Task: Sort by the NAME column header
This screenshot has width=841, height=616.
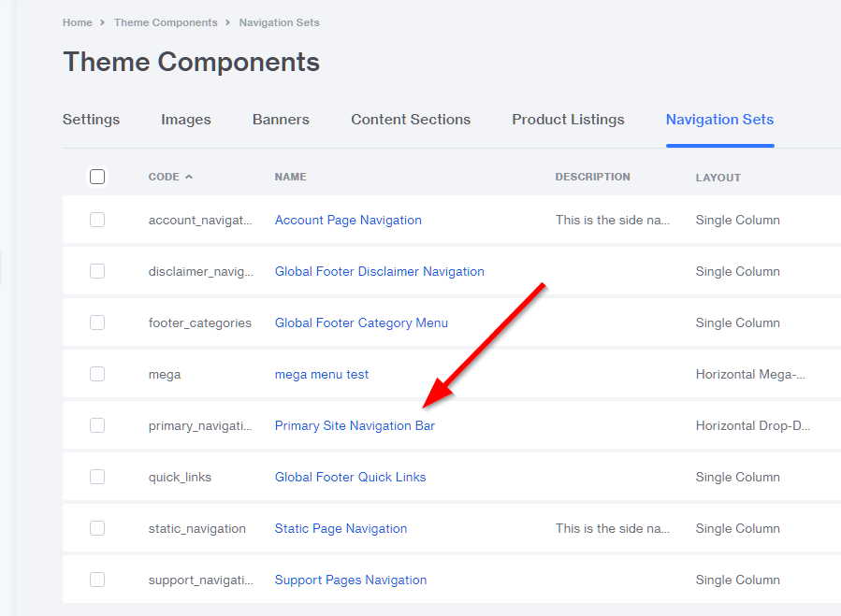Action: coord(290,177)
